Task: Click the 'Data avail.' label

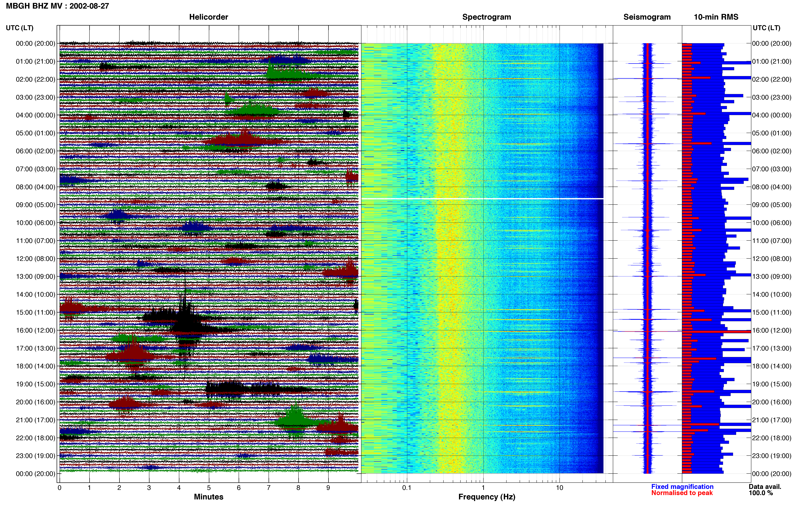Action: pyautogui.click(x=765, y=486)
